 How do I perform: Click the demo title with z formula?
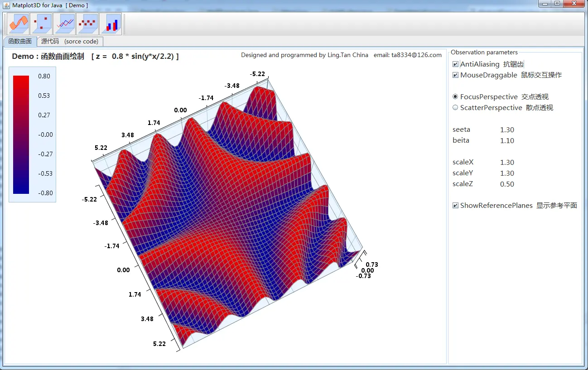tap(96, 57)
